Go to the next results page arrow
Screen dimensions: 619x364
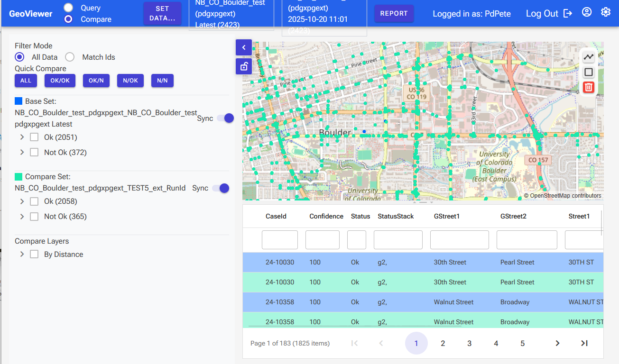(x=558, y=343)
